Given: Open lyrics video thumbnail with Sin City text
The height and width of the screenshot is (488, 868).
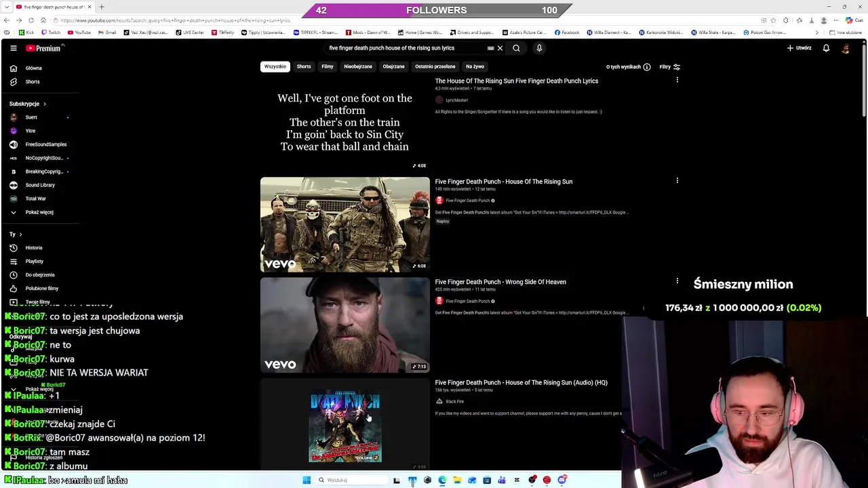Looking at the screenshot, I should point(344,123).
